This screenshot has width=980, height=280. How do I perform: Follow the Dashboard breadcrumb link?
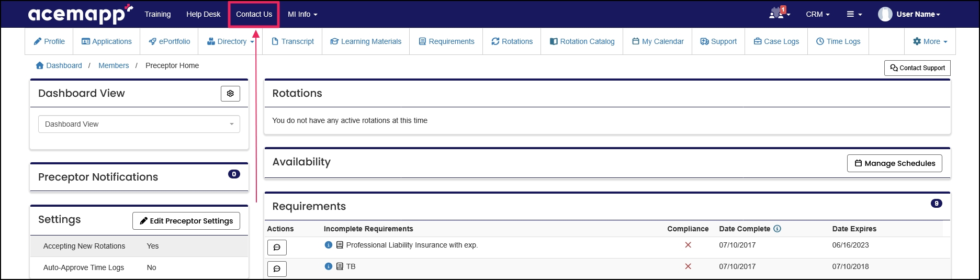64,65
